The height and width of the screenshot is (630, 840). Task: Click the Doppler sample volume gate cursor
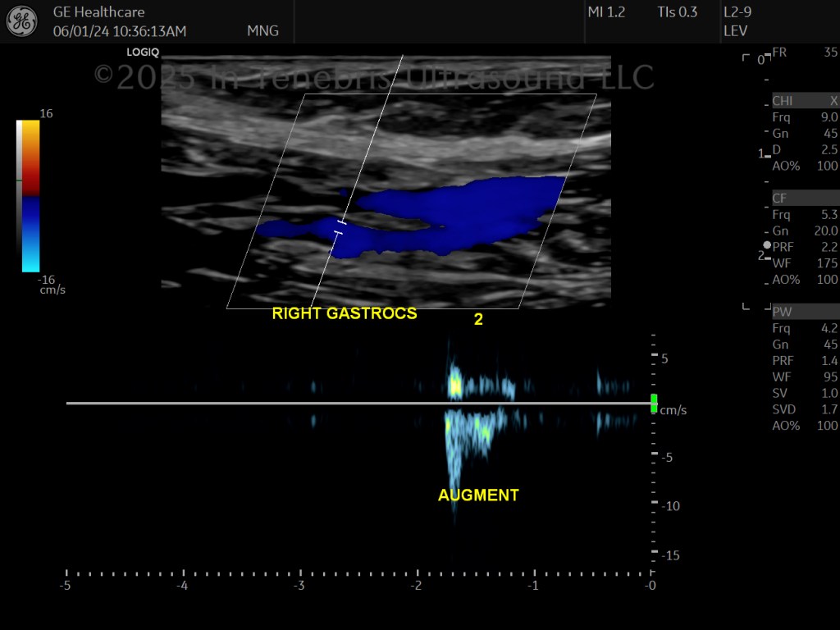[x=340, y=227]
